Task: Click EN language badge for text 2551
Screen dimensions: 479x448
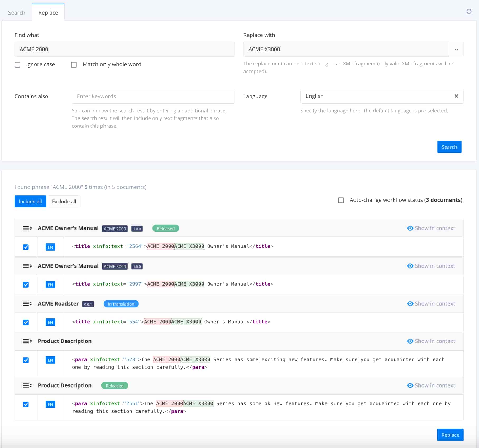Action: point(50,404)
